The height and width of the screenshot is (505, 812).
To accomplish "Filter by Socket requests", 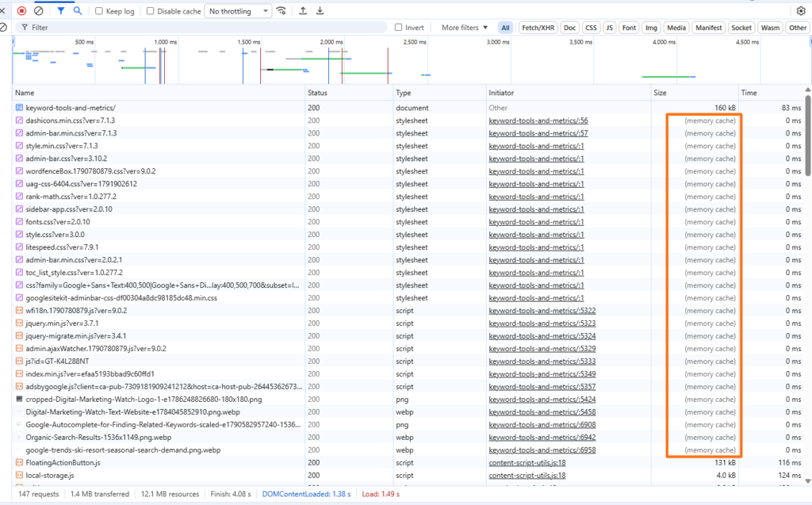I will 741,28.
